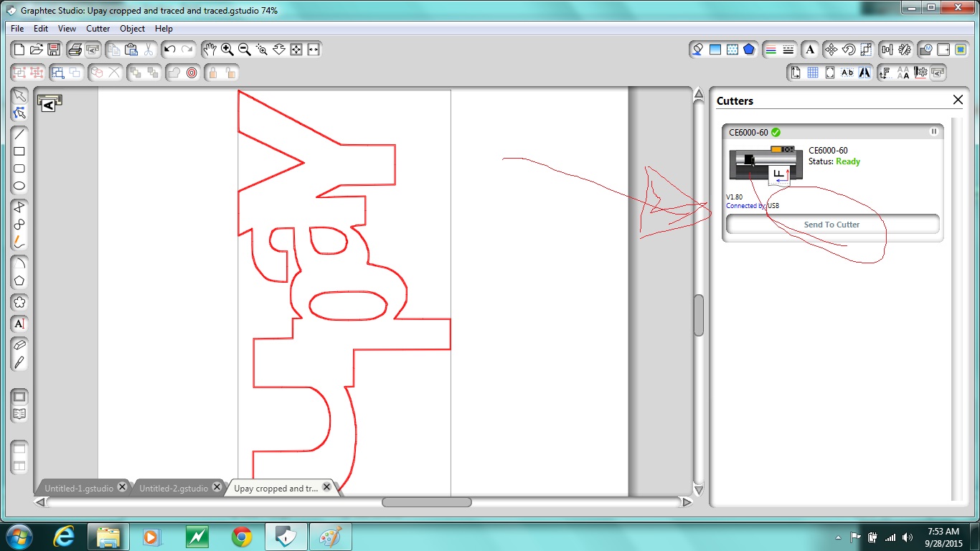Open the Fill Color paint bucket panel

(697, 50)
